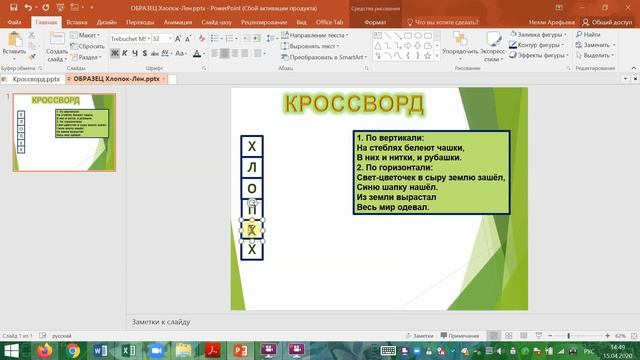This screenshot has width=640, height=360.
Task: Open the font size 32 dropdown
Action: tap(170, 39)
